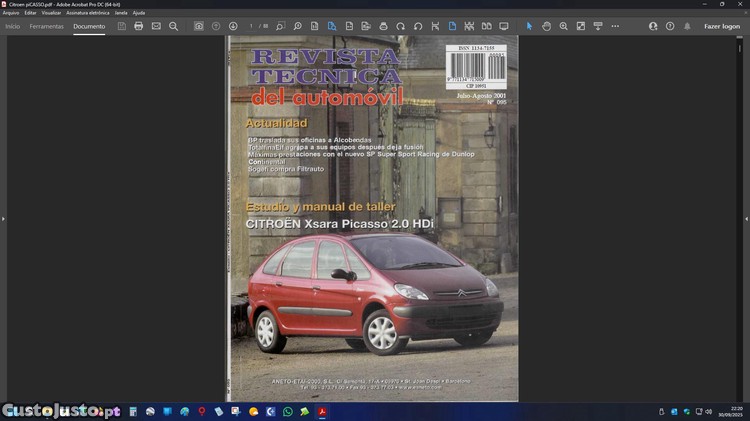Toggle read mode monitor icon
Image resolution: width=750 pixels, height=421 pixels.
(x=503, y=26)
